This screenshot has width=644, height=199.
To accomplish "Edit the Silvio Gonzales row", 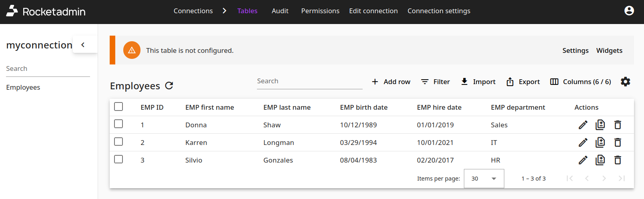I will click(583, 160).
